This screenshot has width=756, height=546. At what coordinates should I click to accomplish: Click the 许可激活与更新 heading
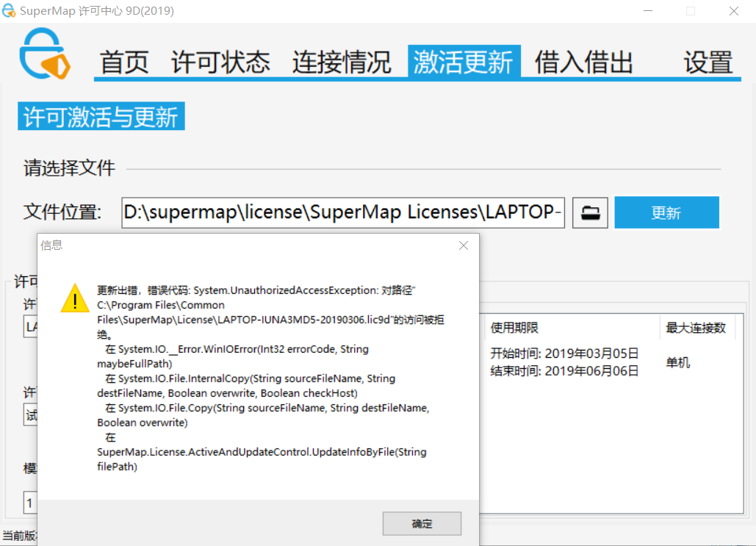coord(101,116)
